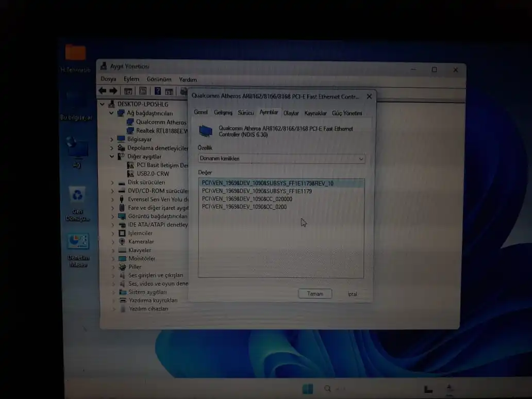532x399 pixels.
Task: Select Ses, video ve oyun denetleyicileri item
Action: pyautogui.click(x=158, y=284)
